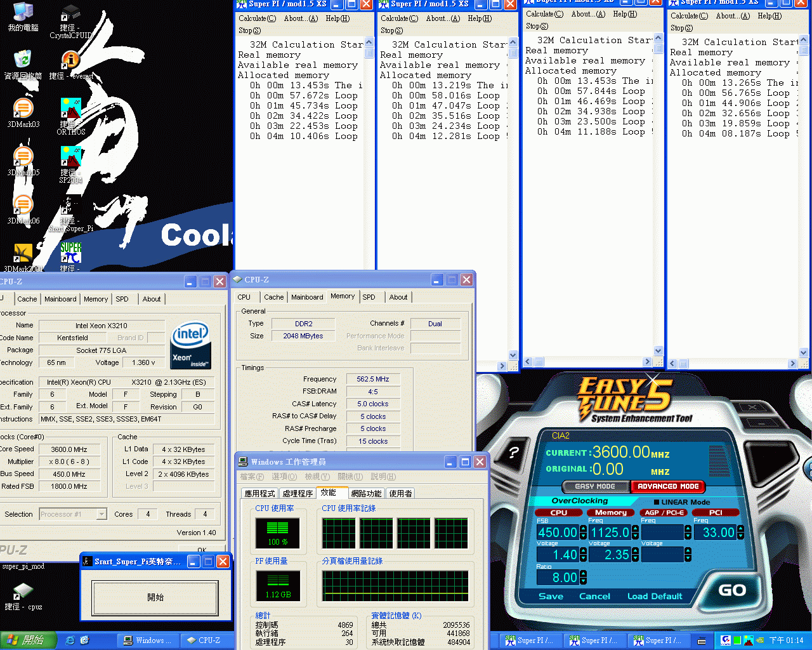This screenshot has width=812, height=650.
Task: Click the EasyTune GO button
Action: pyautogui.click(x=731, y=590)
